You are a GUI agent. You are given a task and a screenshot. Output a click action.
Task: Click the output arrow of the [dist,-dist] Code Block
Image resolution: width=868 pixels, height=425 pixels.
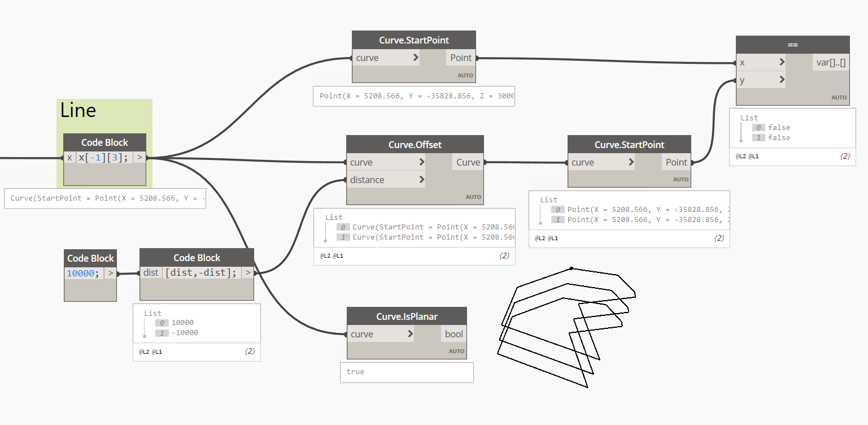(x=248, y=272)
